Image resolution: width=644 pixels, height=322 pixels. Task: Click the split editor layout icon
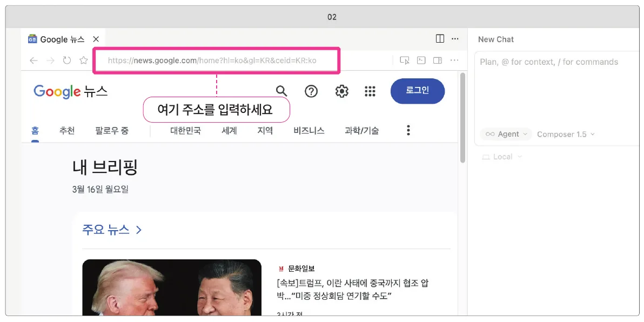pyautogui.click(x=440, y=38)
